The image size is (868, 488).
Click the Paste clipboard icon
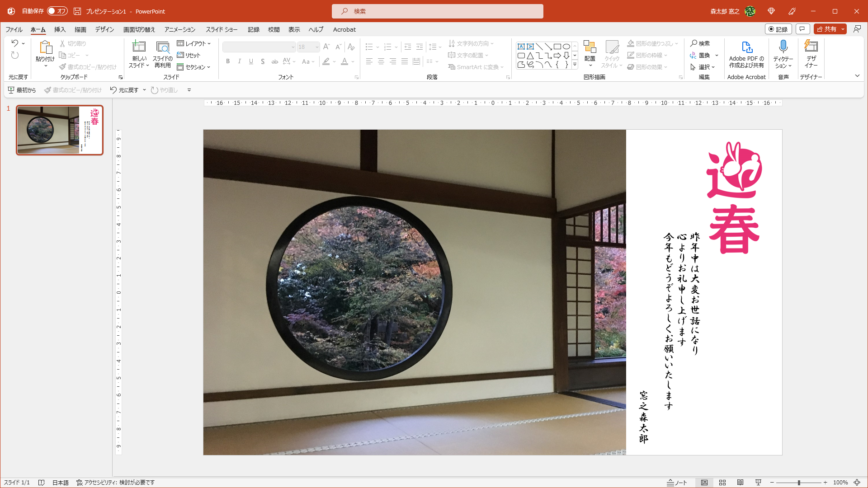(x=45, y=47)
